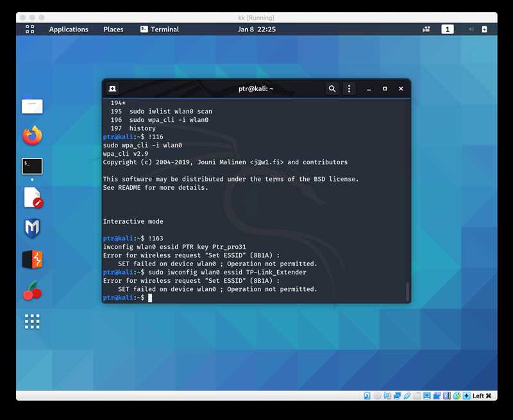This screenshot has width=513, height=420.
Task: Launch the Files manager from the dock
Action: pyautogui.click(x=32, y=105)
